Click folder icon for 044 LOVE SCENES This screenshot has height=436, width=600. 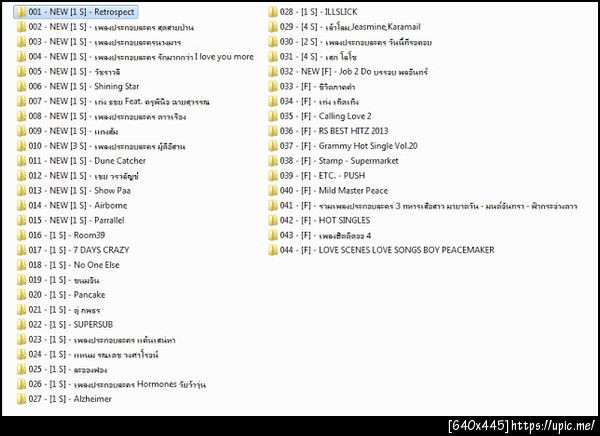[273, 250]
